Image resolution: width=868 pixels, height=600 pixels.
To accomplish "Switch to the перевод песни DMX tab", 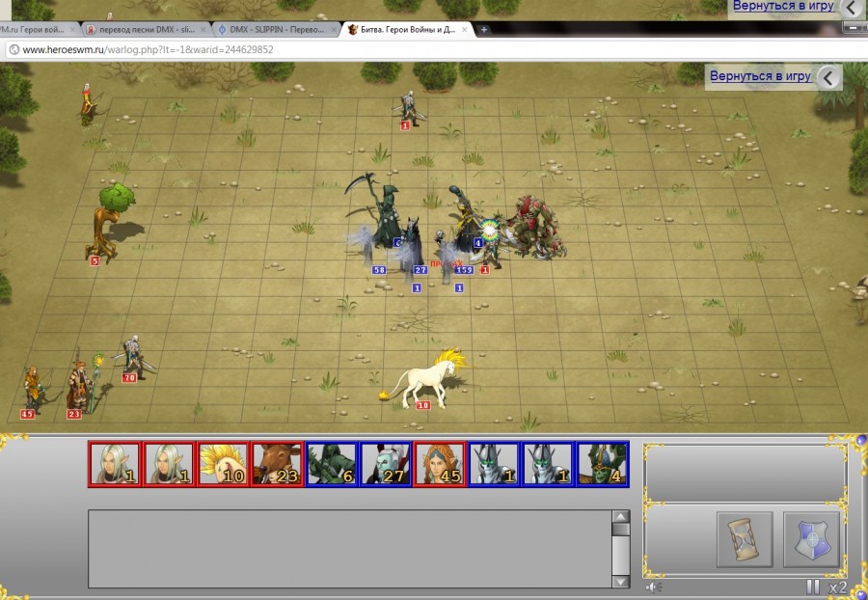I will [147, 30].
